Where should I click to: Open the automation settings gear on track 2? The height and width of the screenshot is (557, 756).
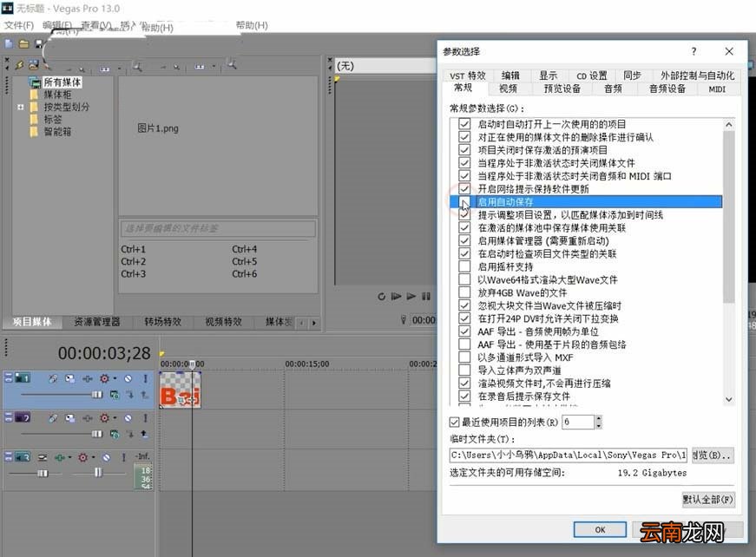(104, 418)
